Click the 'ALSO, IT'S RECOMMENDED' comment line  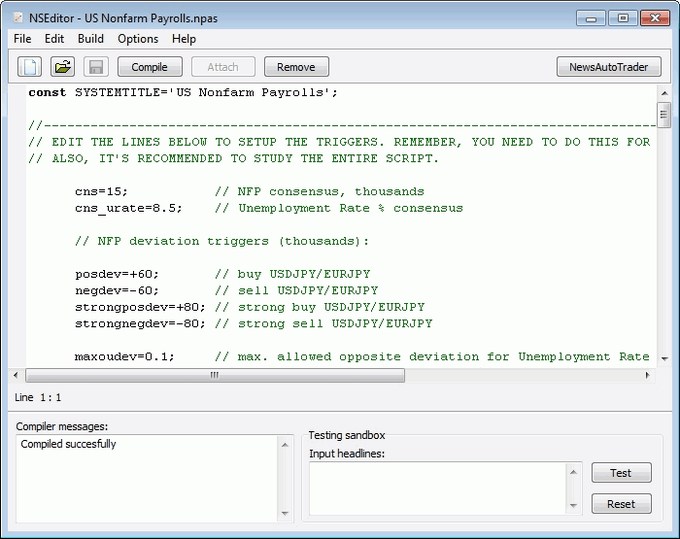(234, 158)
